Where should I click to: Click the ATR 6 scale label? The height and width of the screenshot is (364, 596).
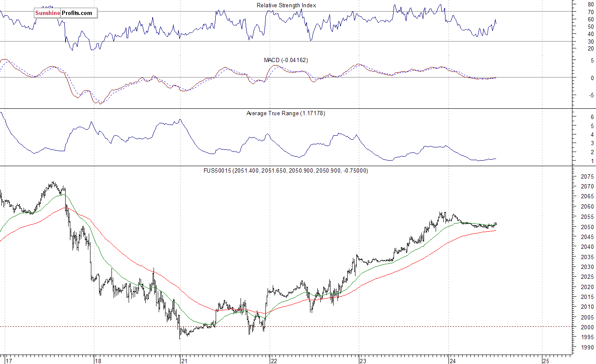pyautogui.click(x=592, y=116)
